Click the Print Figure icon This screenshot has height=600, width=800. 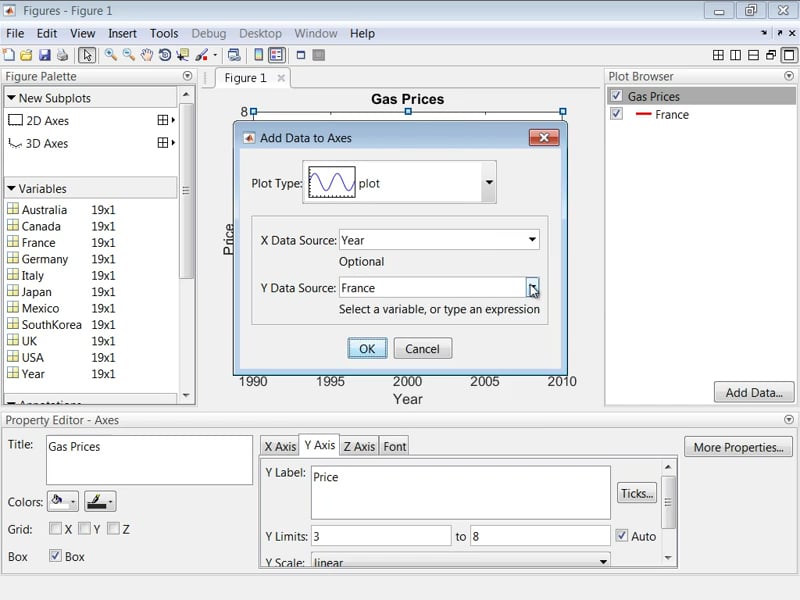coord(62,55)
